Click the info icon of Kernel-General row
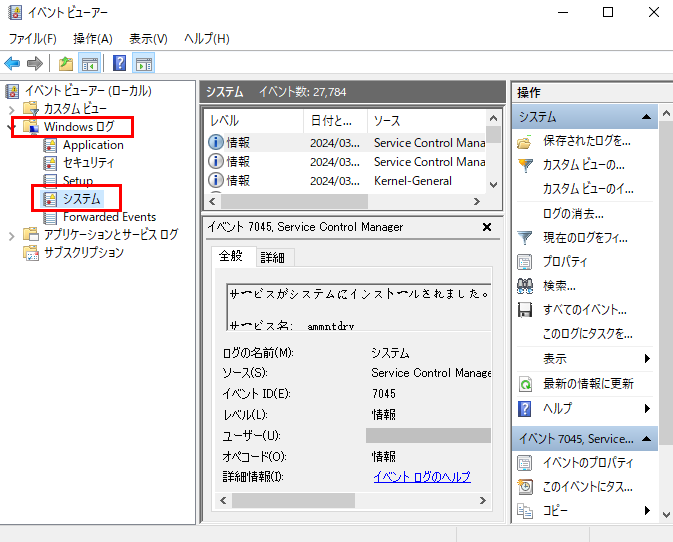 215,180
